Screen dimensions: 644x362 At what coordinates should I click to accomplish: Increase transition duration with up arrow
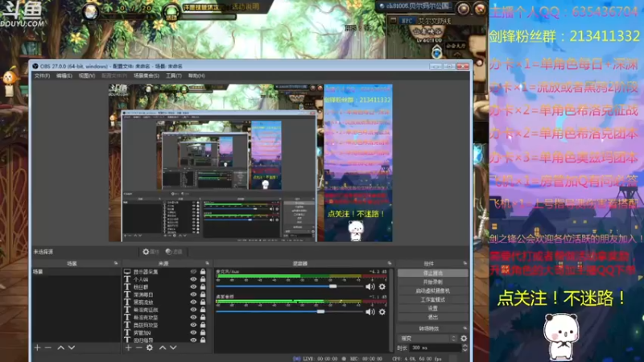(464, 346)
